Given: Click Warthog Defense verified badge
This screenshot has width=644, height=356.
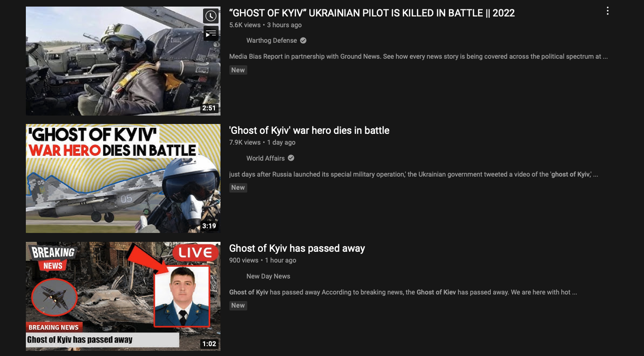Looking at the screenshot, I should [x=303, y=40].
